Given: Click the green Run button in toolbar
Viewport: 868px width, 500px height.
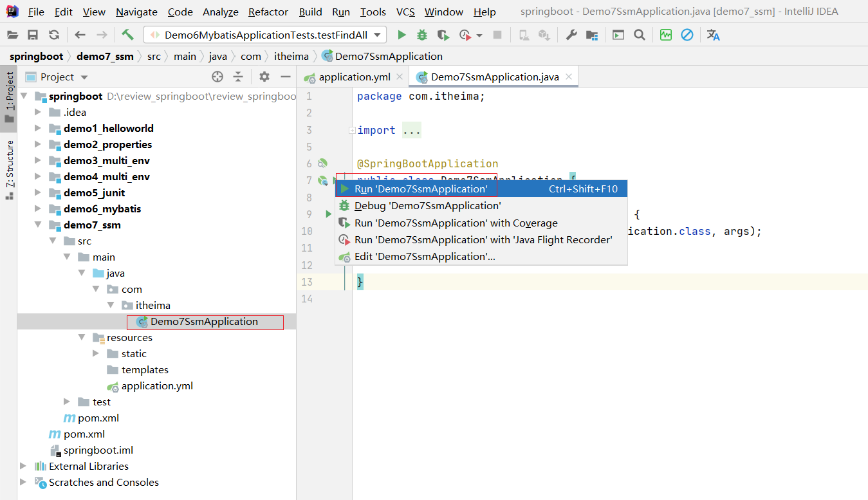Looking at the screenshot, I should [402, 35].
